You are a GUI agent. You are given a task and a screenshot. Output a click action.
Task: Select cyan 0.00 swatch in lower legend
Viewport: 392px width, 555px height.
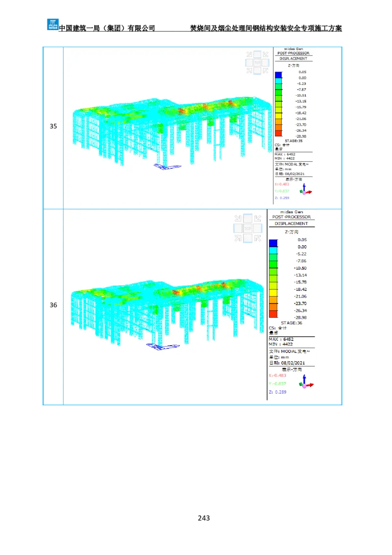click(273, 250)
